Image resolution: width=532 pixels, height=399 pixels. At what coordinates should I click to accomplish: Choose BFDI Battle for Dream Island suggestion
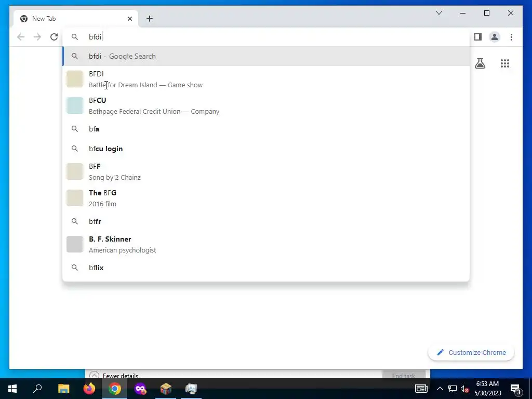pyautogui.click(x=266, y=79)
